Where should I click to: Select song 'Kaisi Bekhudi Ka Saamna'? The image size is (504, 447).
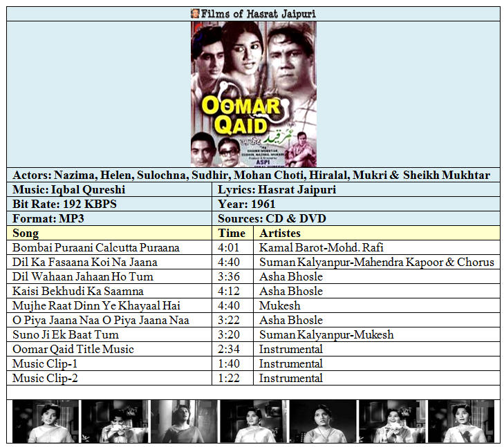(x=78, y=291)
